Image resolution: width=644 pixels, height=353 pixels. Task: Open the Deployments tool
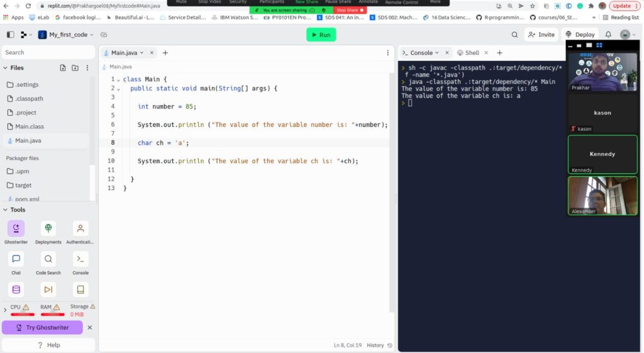click(x=48, y=229)
